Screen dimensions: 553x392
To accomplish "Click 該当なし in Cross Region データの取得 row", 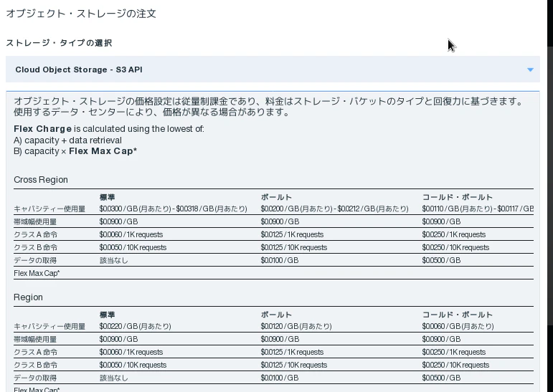I will 113,260.
